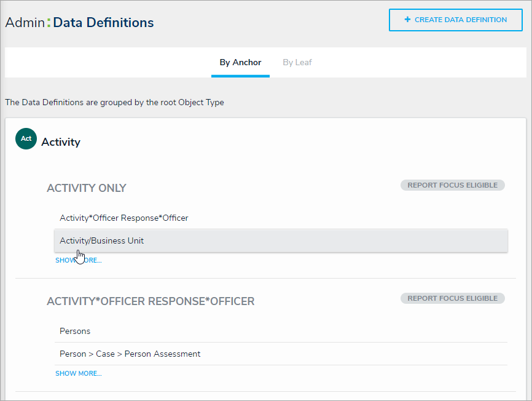The image size is (532, 401).
Task: Select the Activity object type heading
Action: pyautogui.click(x=61, y=142)
